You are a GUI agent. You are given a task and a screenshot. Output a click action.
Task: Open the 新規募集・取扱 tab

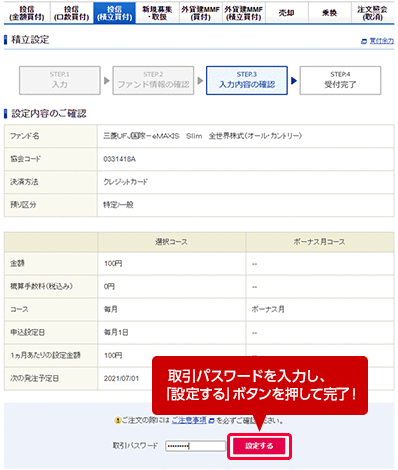(157, 13)
